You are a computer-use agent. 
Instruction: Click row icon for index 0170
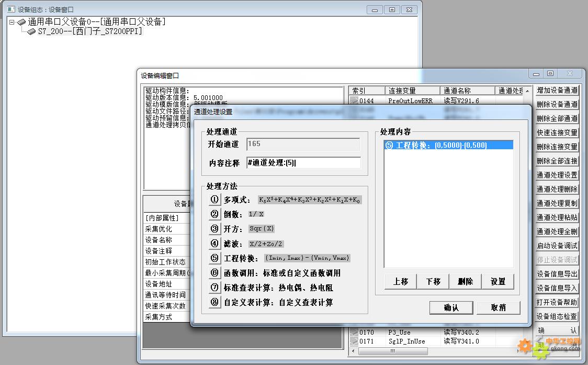354,333
